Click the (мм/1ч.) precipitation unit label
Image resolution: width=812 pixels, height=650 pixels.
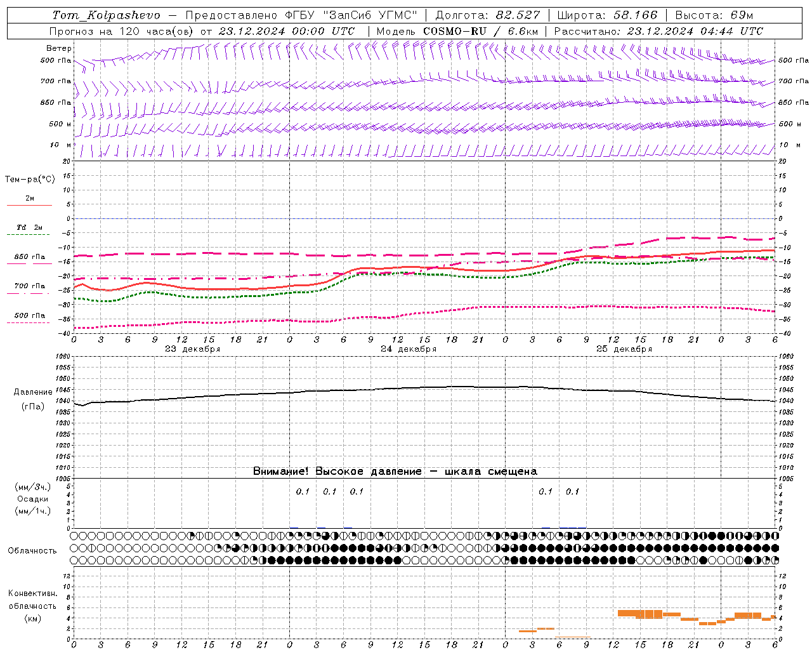33,511
